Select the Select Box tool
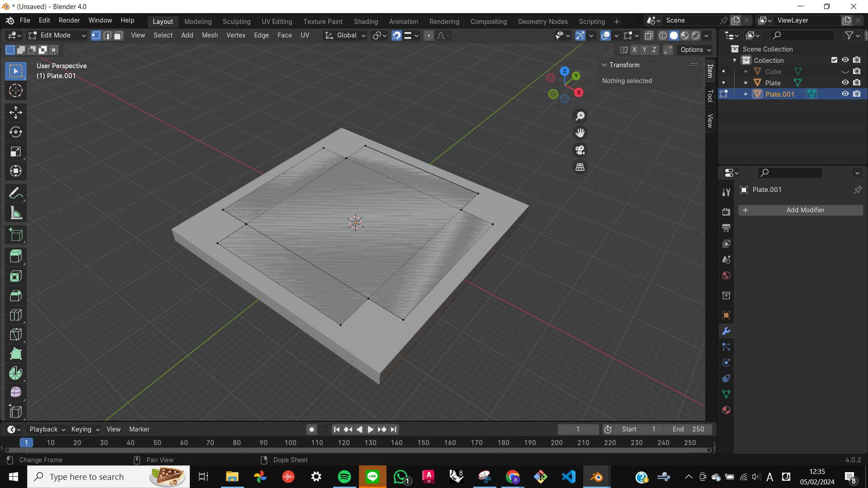The height and width of the screenshot is (488, 868). coord(16,71)
